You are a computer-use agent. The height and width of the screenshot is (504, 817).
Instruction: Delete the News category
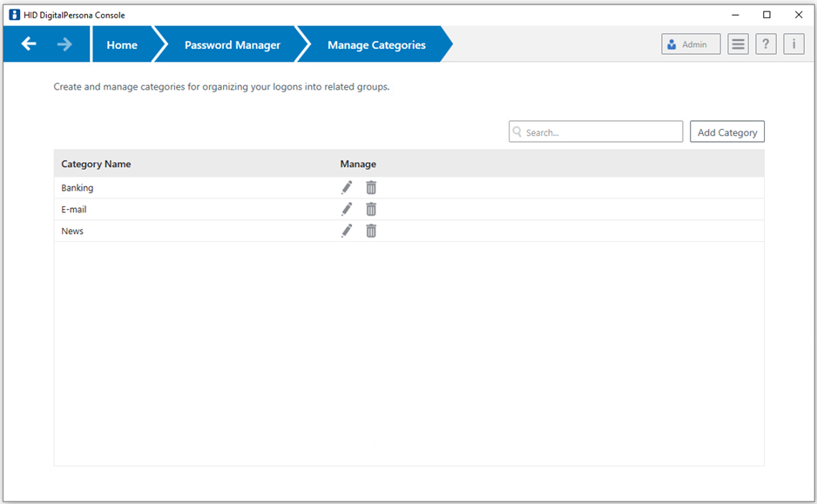371,231
